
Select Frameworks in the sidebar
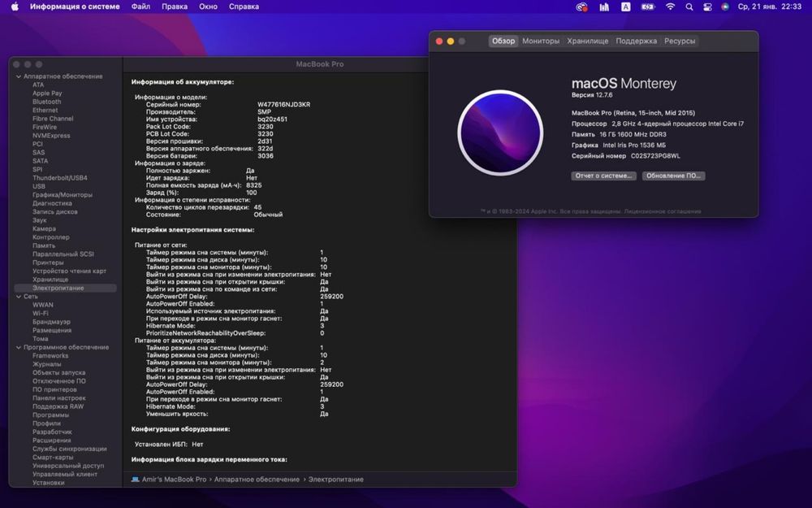coord(50,356)
